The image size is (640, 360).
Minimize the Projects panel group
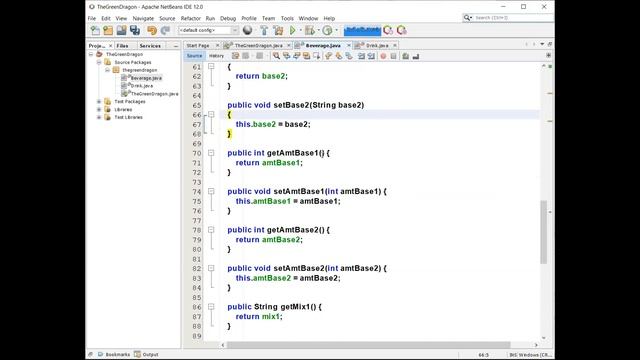click(176, 46)
